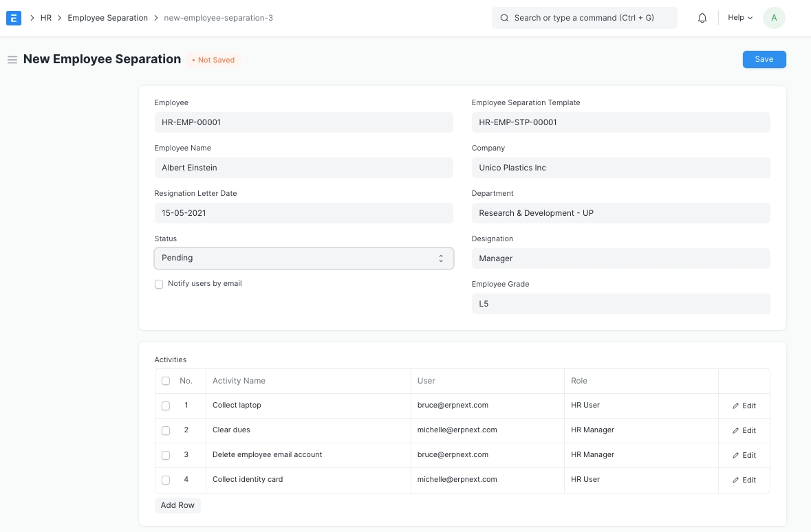Toggle the sidebar hamburger menu icon
Screen dimensions: 811x532
point(12,60)
